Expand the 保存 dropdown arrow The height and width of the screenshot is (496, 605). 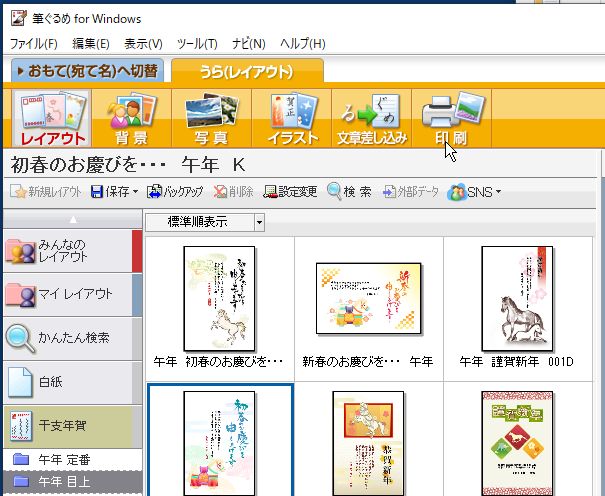coord(135,192)
